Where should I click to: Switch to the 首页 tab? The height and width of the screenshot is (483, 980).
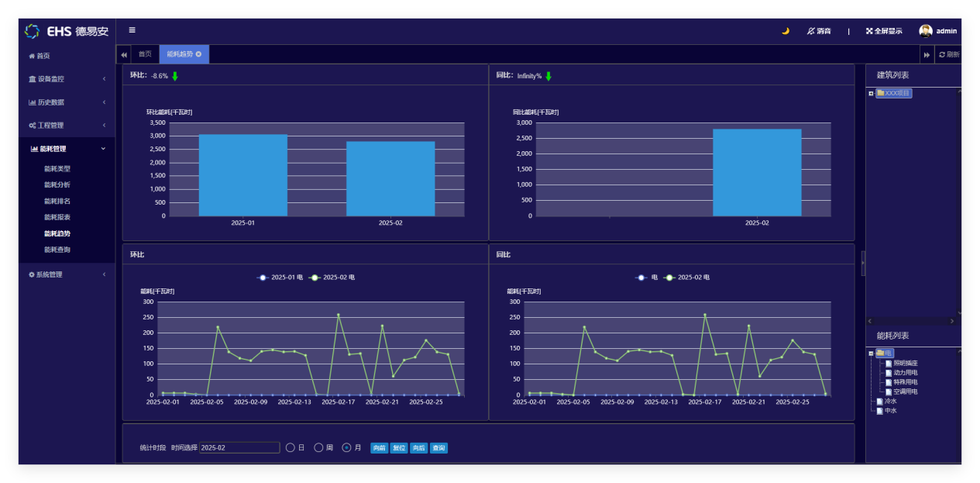pos(145,54)
